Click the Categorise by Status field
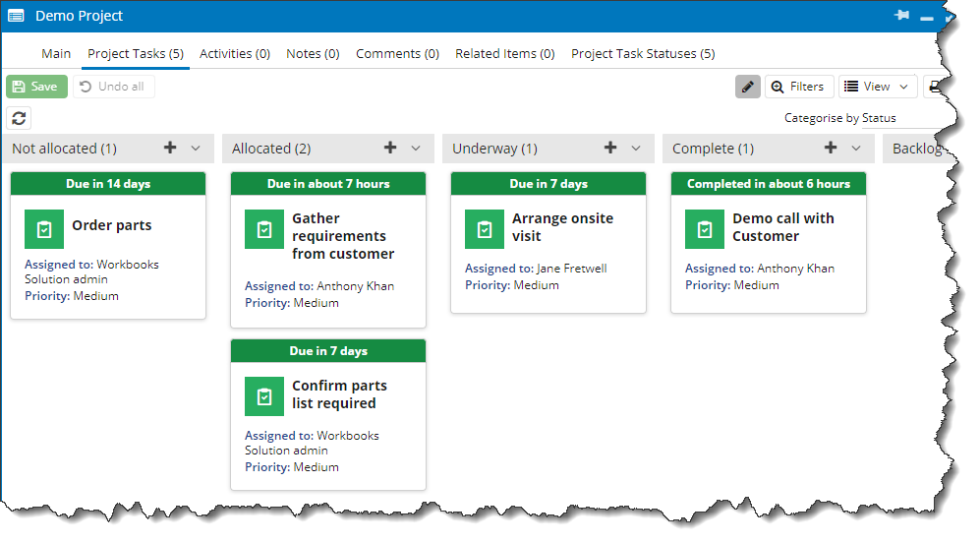 click(x=839, y=118)
